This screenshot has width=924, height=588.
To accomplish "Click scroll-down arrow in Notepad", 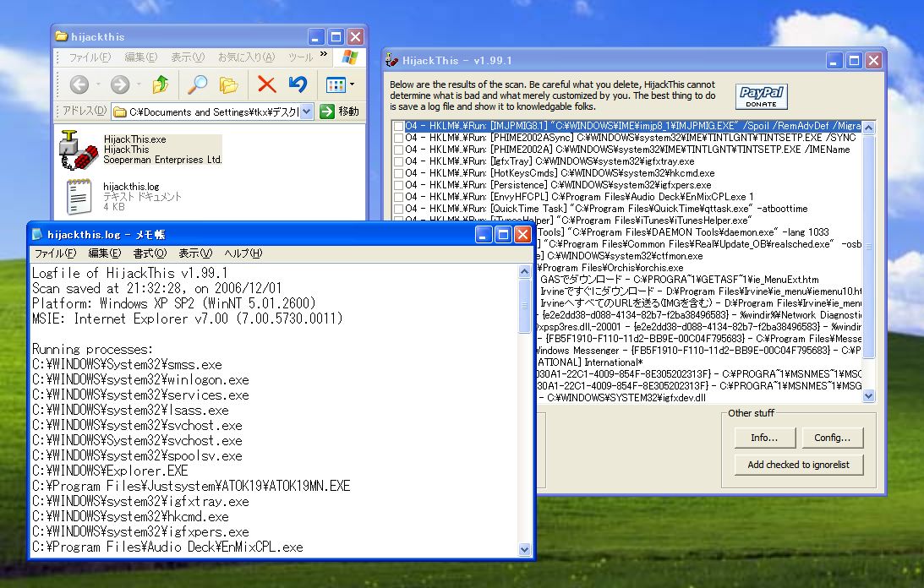I will pyautogui.click(x=524, y=550).
